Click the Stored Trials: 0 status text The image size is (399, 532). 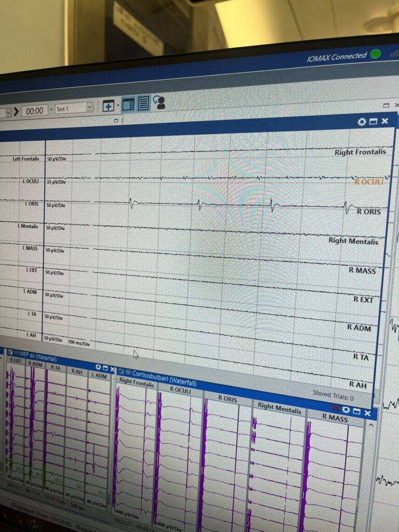333,395
